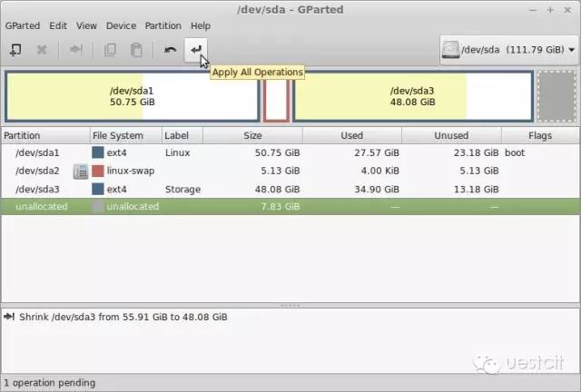Screen dimensions: 581x392
Task: Sort by the Partition column header
Action: pos(45,135)
